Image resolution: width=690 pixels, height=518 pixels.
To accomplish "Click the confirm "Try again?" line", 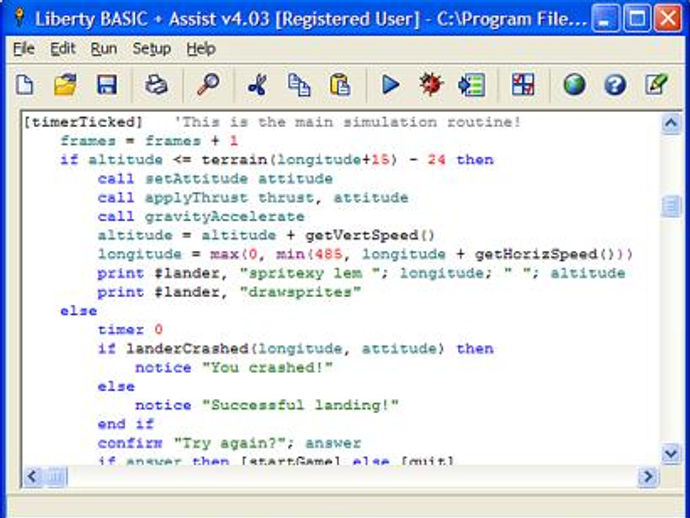I will tap(229, 443).
